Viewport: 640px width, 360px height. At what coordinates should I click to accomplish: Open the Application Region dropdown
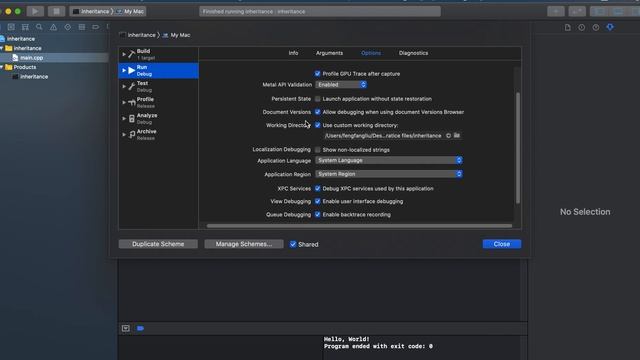click(389, 174)
